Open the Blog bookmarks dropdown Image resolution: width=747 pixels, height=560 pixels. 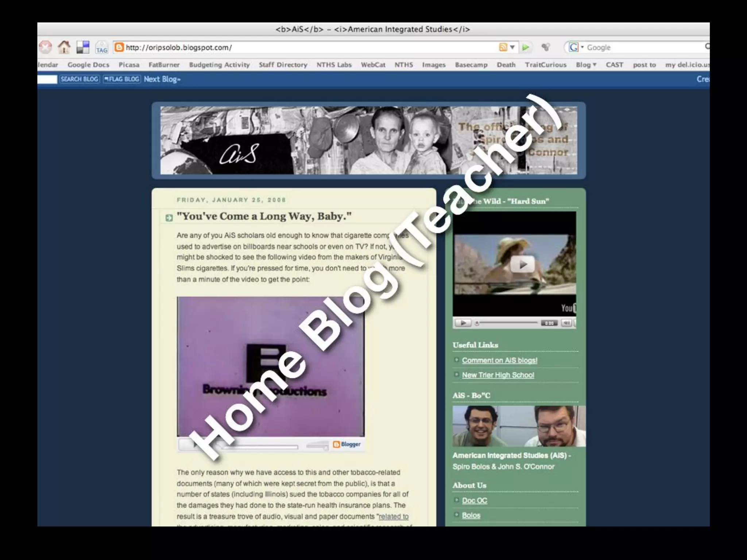pos(586,65)
